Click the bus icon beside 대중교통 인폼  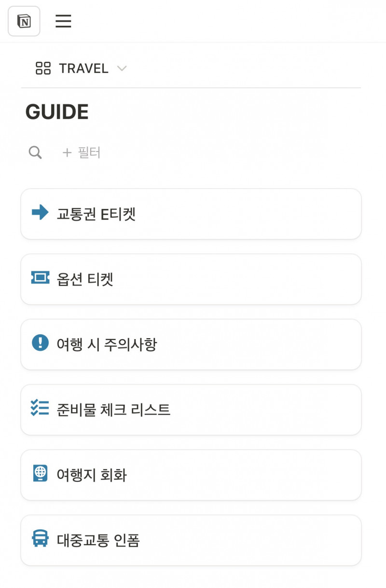40,538
